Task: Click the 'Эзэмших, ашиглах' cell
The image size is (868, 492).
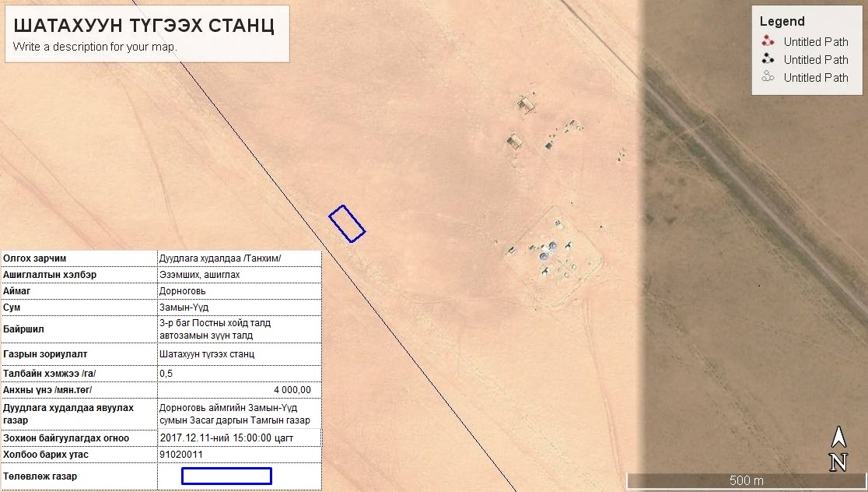Action: pyautogui.click(x=239, y=275)
